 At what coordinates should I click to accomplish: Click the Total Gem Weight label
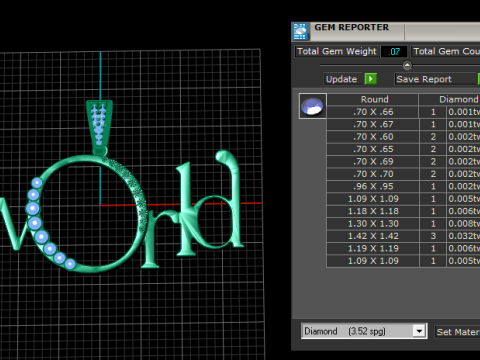(x=337, y=51)
